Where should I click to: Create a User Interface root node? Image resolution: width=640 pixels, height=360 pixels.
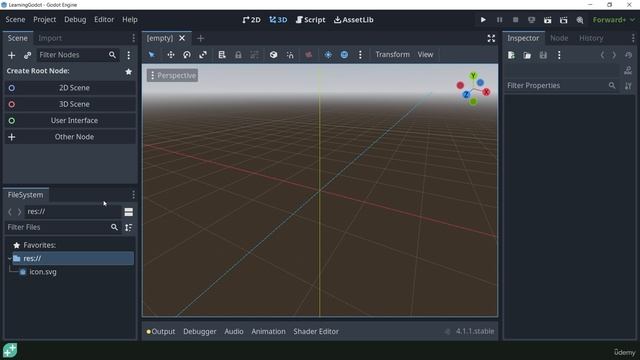[70, 120]
